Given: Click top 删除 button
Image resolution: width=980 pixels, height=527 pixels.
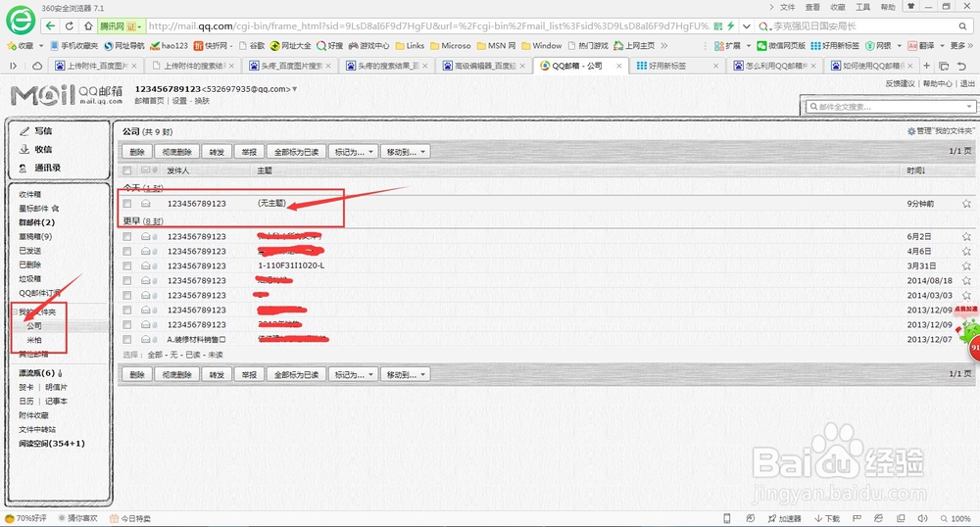Looking at the screenshot, I should pyautogui.click(x=137, y=152).
